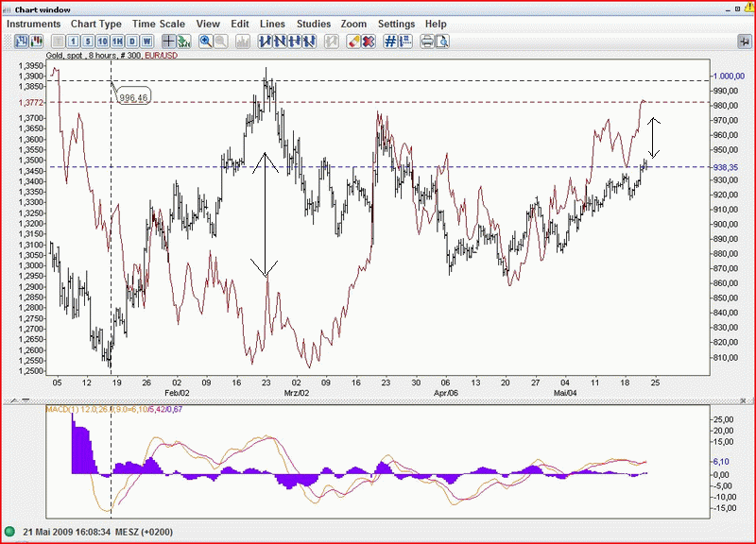Set the timeframe to D daily

[132, 42]
